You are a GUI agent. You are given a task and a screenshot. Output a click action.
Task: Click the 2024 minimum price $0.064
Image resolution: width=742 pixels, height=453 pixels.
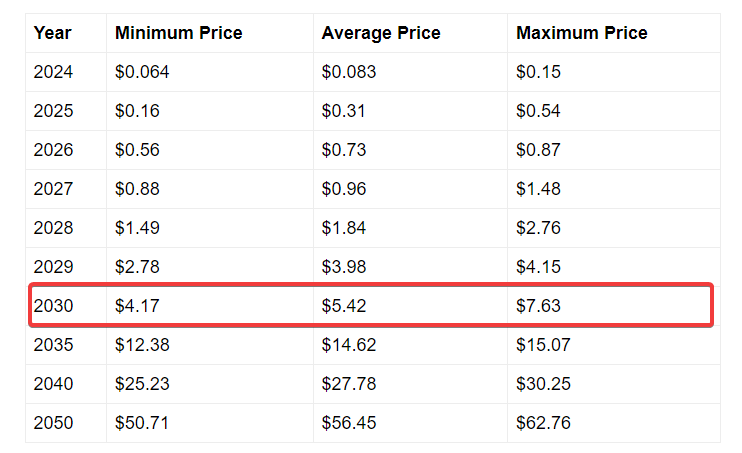(143, 72)
